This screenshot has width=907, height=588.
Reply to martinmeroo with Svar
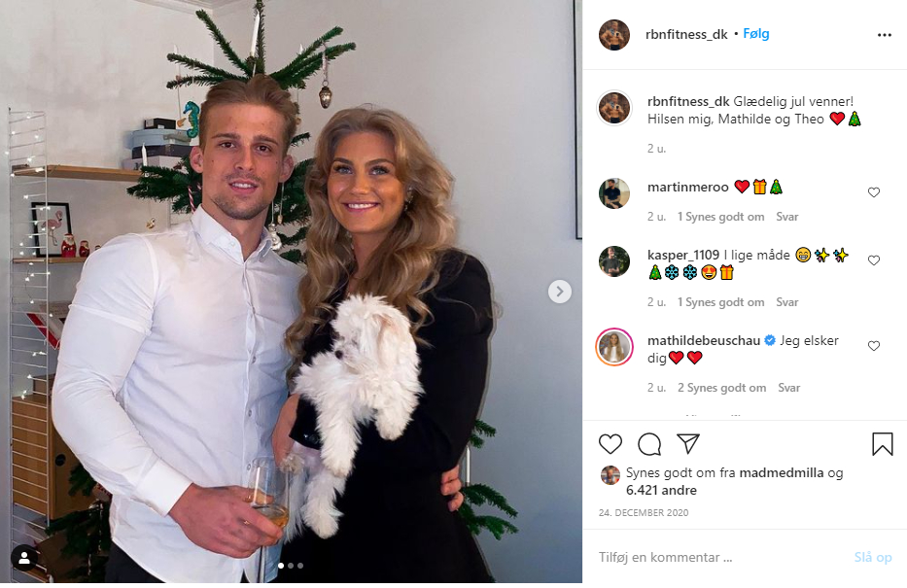786,217
